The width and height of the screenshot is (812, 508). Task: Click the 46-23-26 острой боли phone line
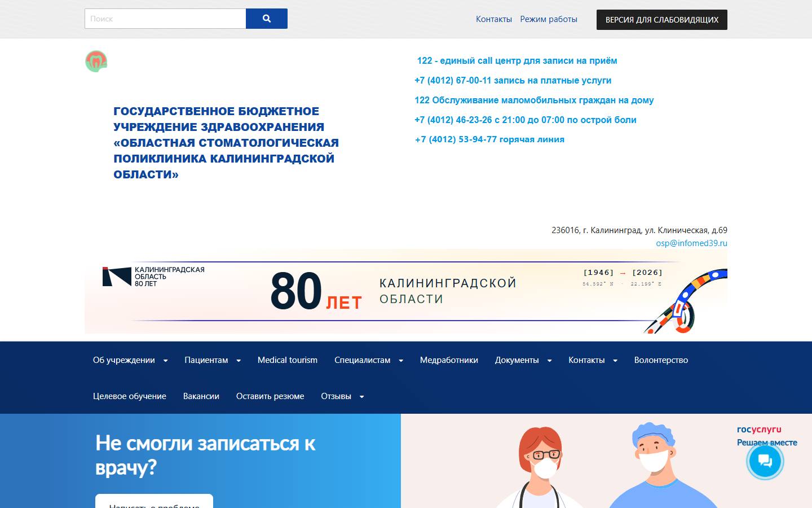pyautogui.click(x=526, y=120)
